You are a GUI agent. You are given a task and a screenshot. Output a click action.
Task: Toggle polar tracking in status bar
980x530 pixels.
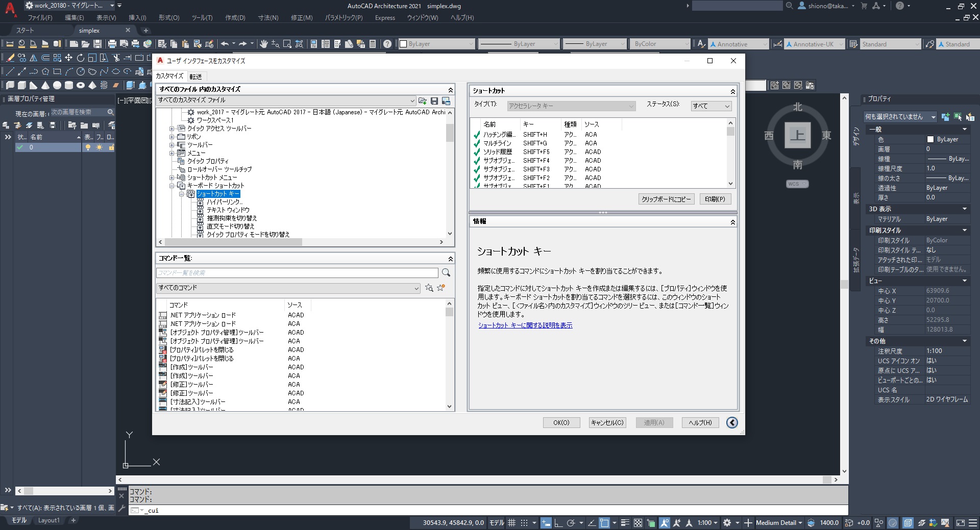(x=571, y=523)
